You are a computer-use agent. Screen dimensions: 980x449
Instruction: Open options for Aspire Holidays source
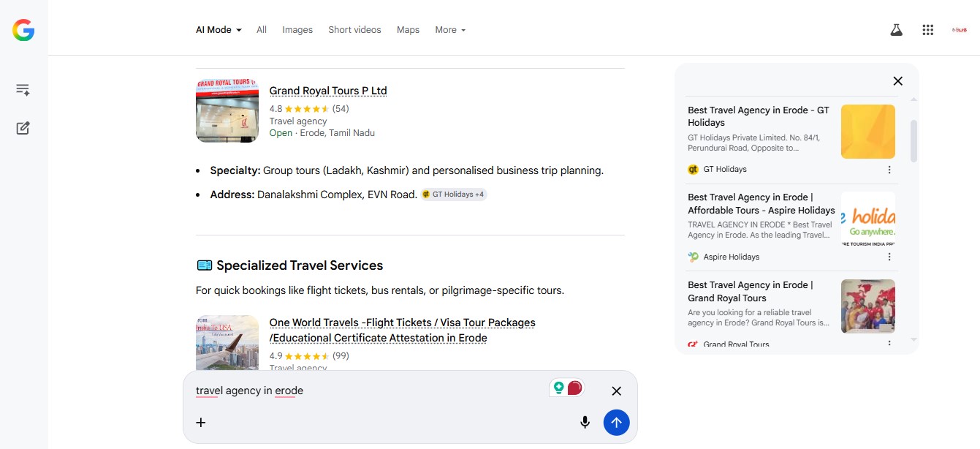[x=889, y=257]
